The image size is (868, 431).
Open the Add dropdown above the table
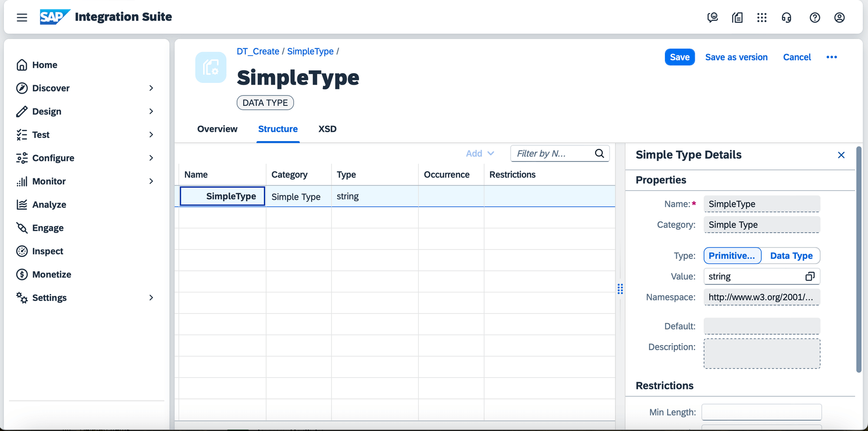coord(480,153)
